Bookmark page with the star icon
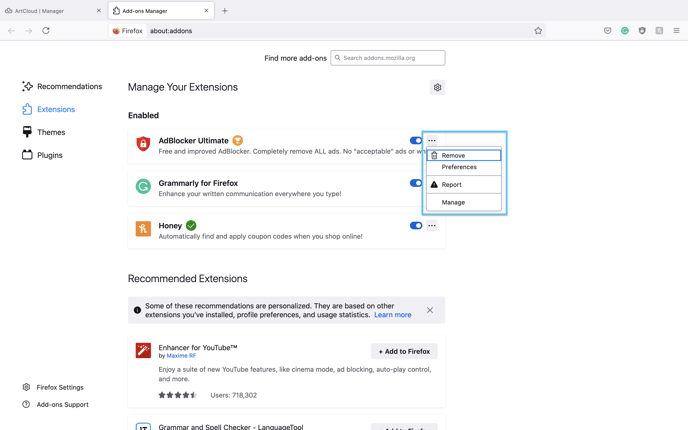The width and height of the screenshot is (688, 430). (538, 31)
